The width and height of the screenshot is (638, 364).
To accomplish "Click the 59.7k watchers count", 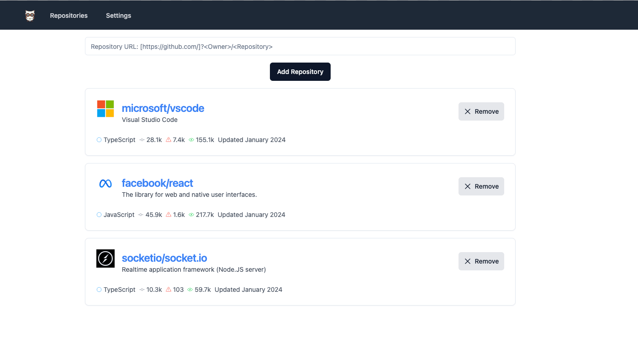I will coord(203,290).
